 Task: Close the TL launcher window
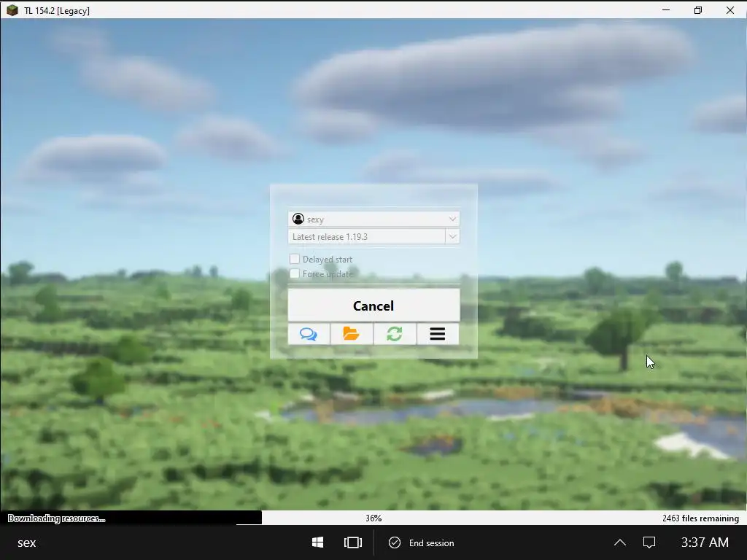pos(729,10)
